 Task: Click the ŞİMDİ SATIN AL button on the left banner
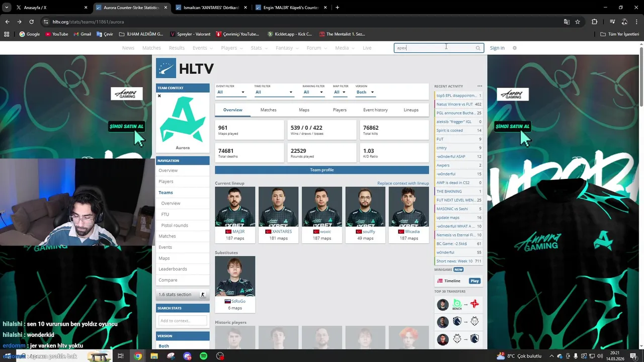coord(126,126)
